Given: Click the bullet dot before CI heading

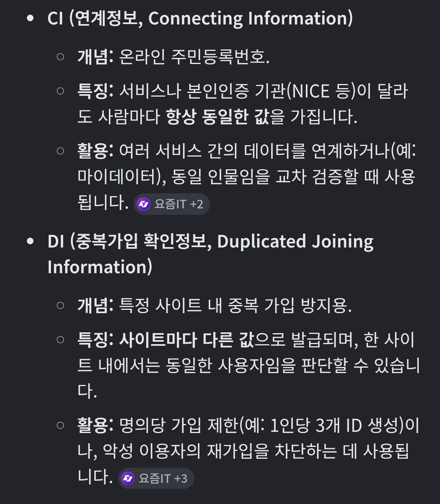Looking at the screenshot, I should click(x=30, y=18).
